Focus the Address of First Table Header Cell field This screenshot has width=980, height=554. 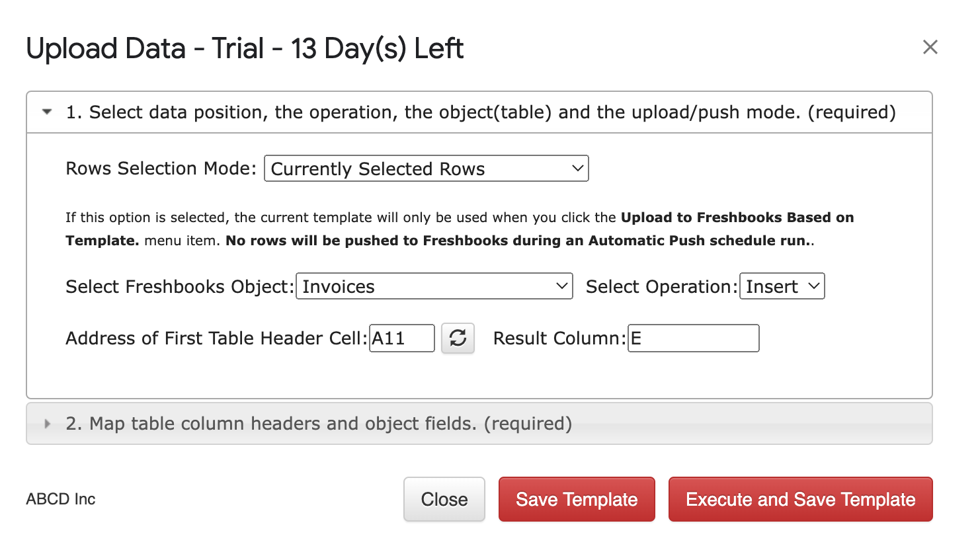pos(402,338)
